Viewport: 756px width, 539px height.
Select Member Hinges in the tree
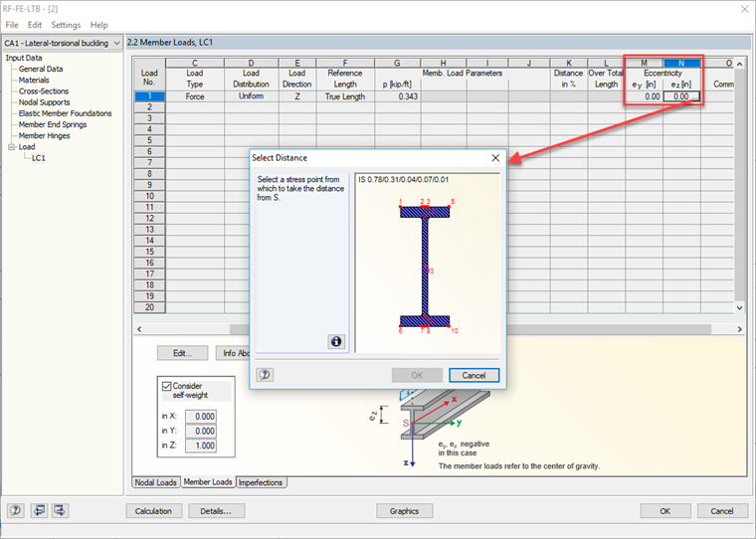[x=44, y=135]
